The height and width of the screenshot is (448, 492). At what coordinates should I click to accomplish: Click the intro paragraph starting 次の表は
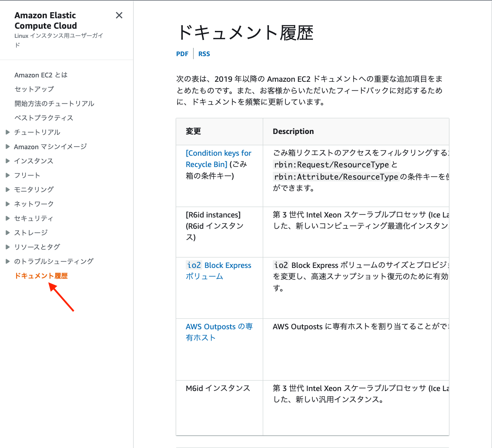point(309,90)
